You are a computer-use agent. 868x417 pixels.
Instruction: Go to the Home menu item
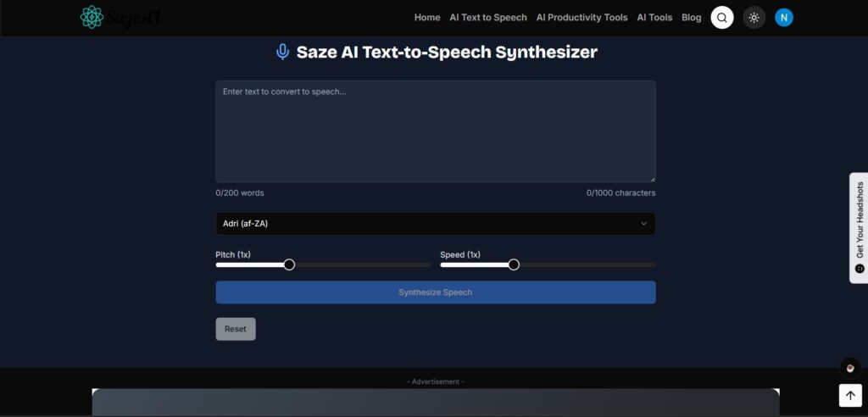click(x=427, y=17)
